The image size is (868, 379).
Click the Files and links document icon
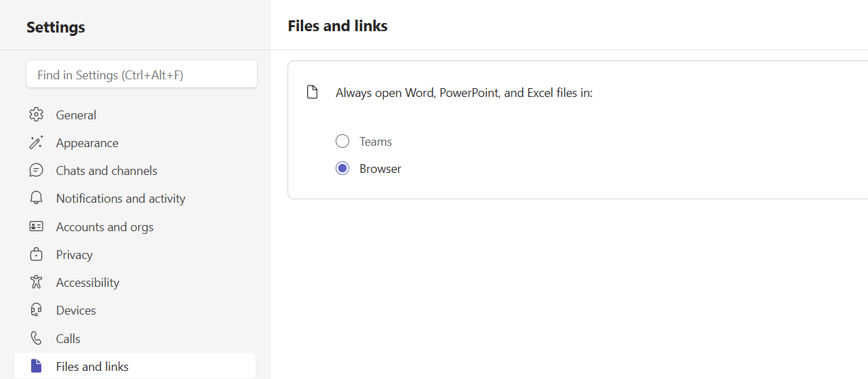37,366
